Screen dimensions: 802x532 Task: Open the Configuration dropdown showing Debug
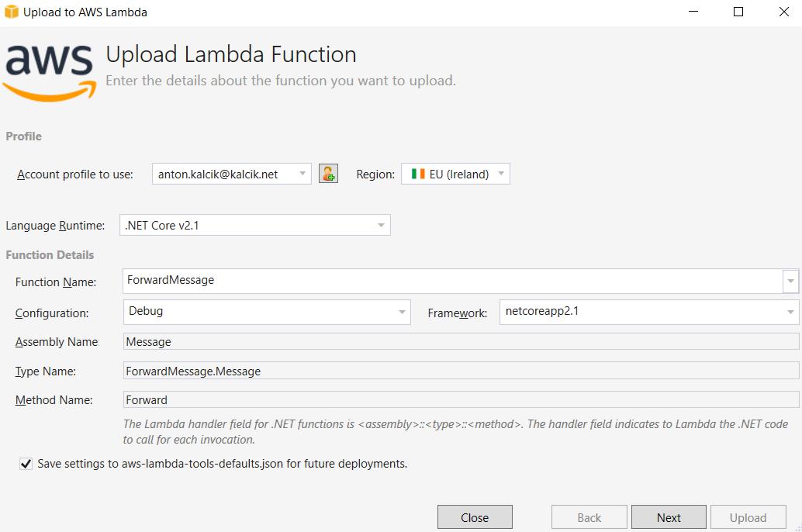400,312
